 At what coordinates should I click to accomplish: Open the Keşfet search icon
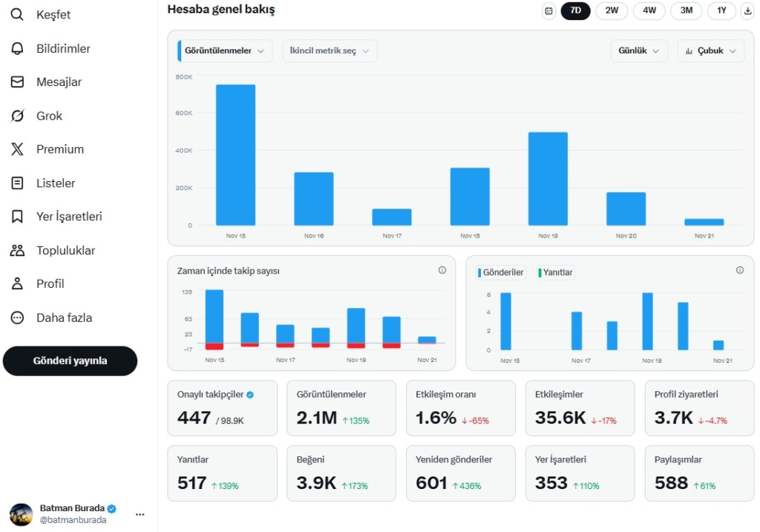pos(17,15)
